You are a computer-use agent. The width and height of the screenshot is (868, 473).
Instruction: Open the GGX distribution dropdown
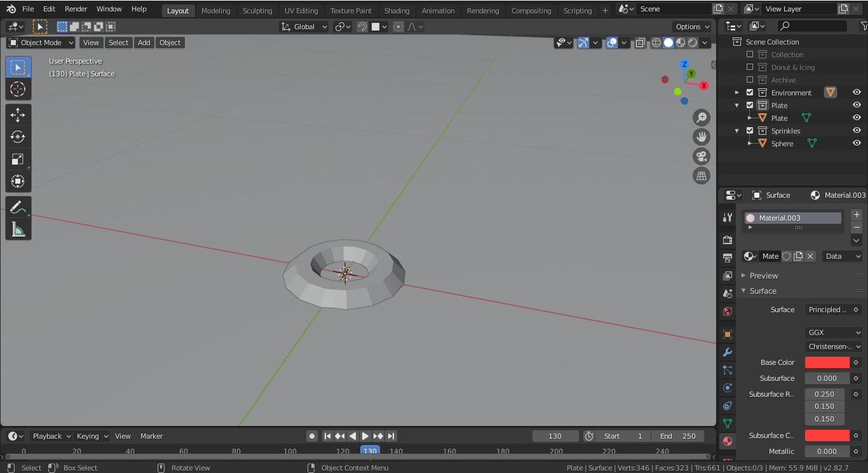pyautogui.click(x=834, y=332)
